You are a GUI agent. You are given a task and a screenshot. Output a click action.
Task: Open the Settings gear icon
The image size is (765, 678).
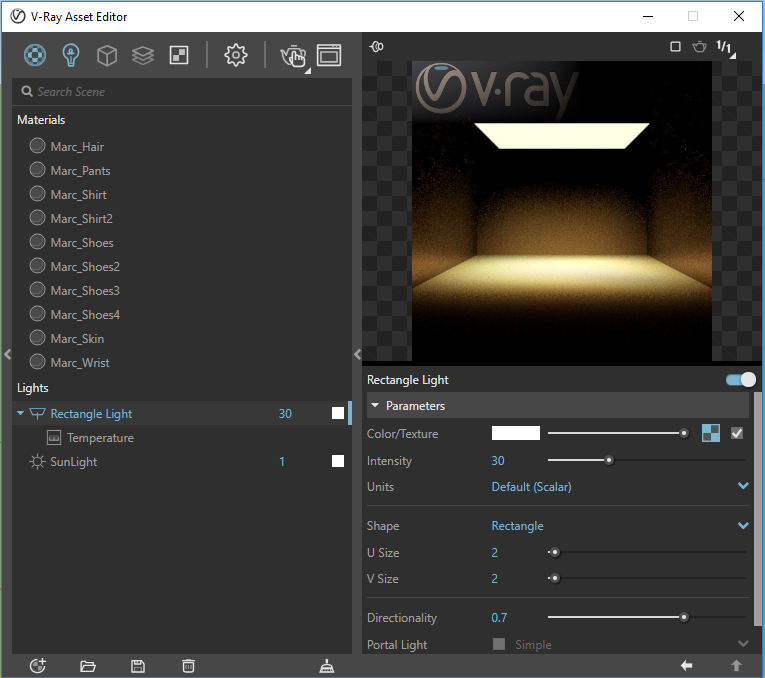click(236, 55)
